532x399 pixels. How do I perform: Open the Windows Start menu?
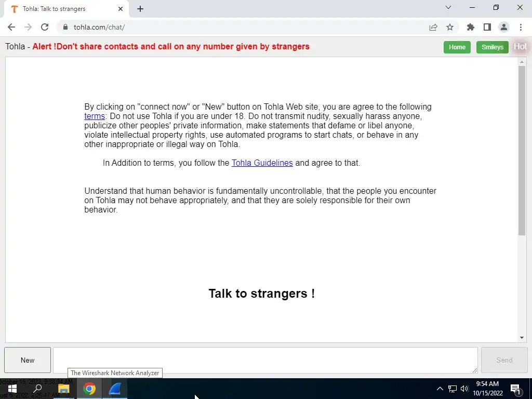[12, 389]
